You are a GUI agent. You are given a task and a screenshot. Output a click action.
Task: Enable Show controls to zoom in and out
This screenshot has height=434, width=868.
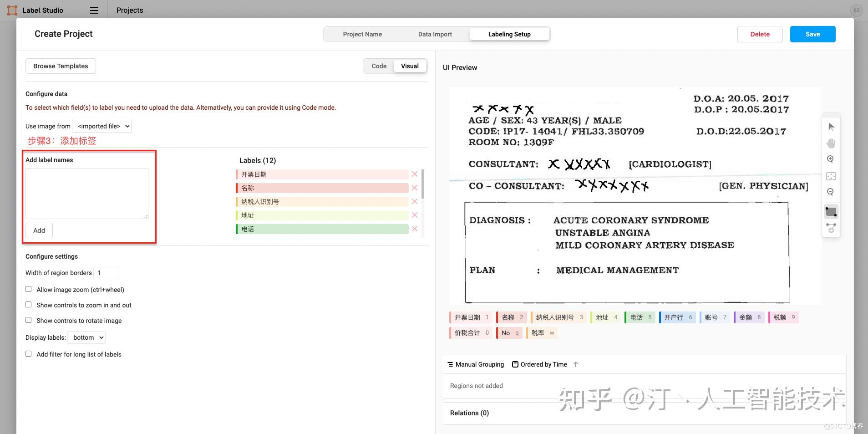pos(28,304)
